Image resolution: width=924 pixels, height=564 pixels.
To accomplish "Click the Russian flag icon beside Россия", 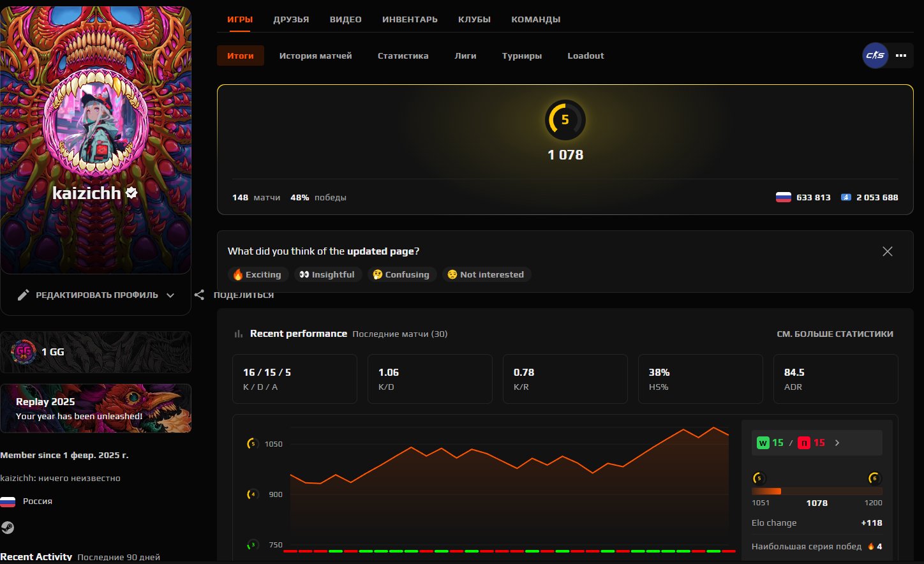I will click(x=8, y=501).
